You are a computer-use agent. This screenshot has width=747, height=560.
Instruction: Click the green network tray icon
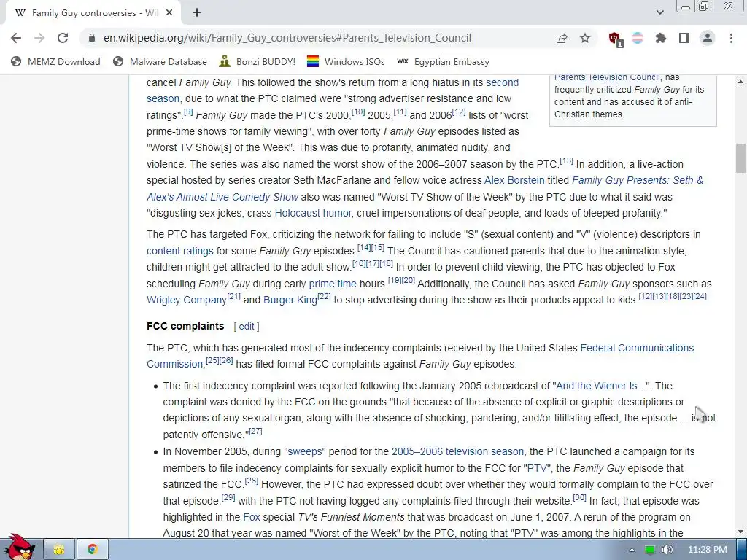point(650,550)
